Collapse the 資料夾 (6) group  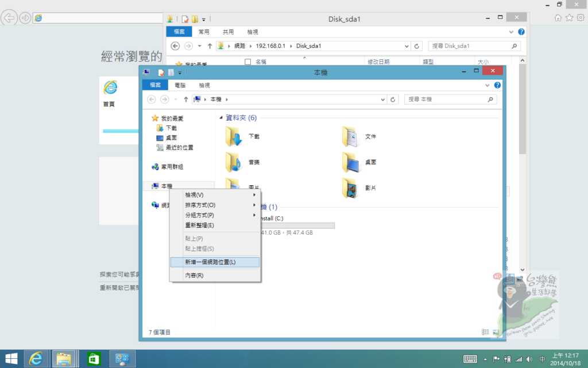click(x=221, y=117)
